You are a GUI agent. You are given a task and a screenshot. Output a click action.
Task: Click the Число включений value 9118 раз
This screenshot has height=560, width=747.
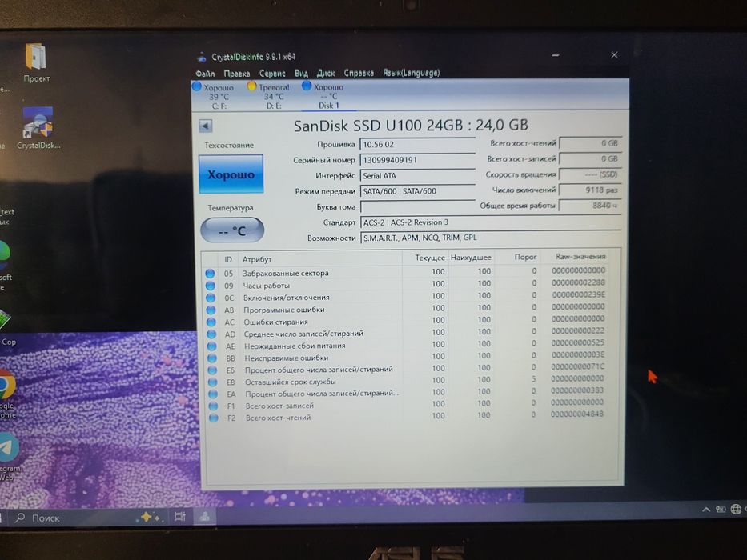(590, 190)
